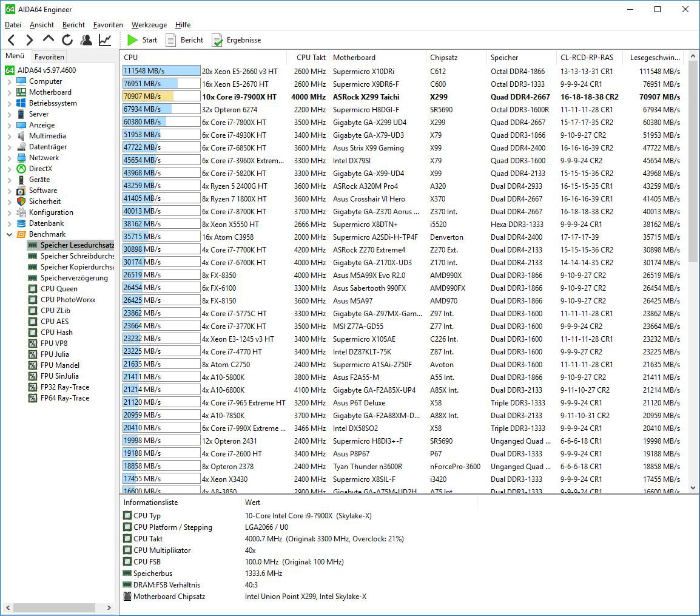Click the Datenbank database icon
Viewport: 700px width, 616px height.
click(x=21, y=223)
